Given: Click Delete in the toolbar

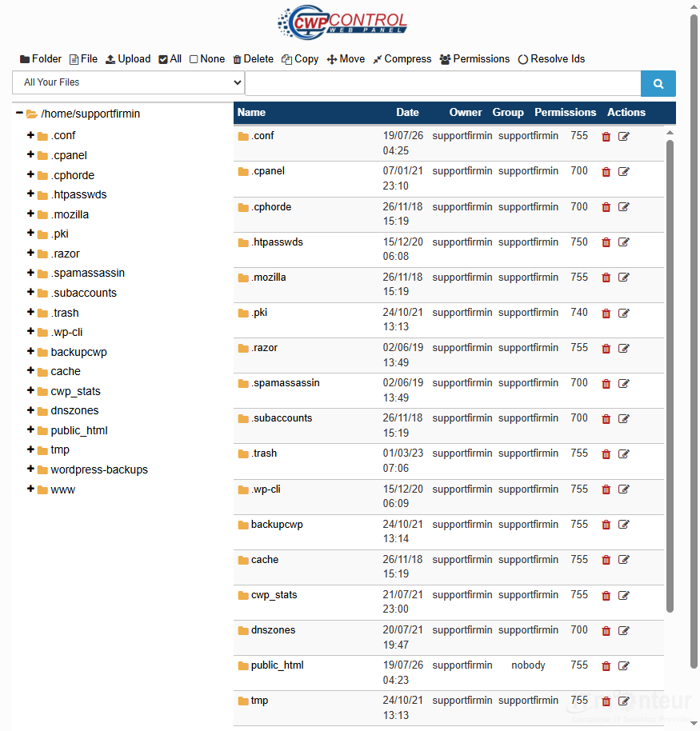Looking at the screenshot, I should [254, 59].
